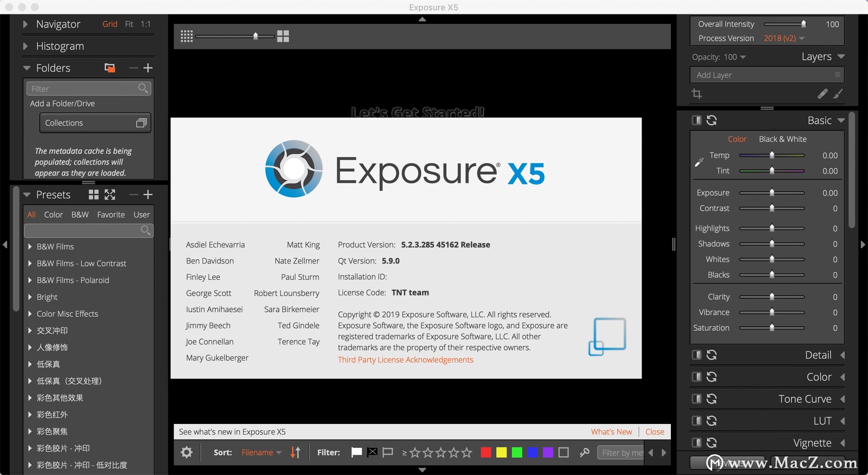Reset the LUT panel settings
Viewport: 868px width, 475px height.
point(712,421)
